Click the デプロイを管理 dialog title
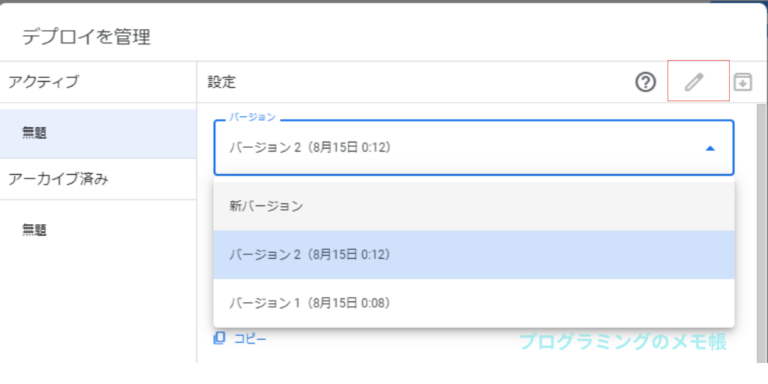The image size is (768, 384). [86, 37]
